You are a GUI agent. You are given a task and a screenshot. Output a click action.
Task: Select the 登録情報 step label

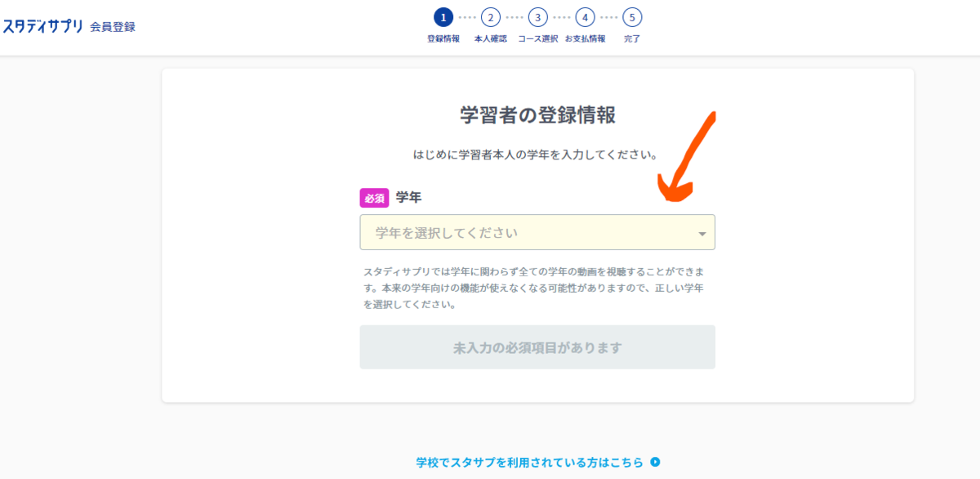coord(442,37)
